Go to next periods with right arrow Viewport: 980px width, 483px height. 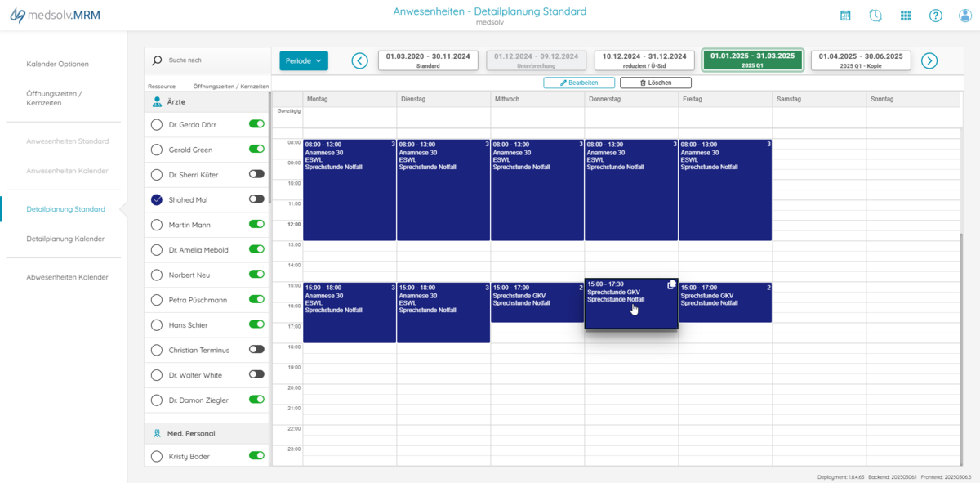929,60
